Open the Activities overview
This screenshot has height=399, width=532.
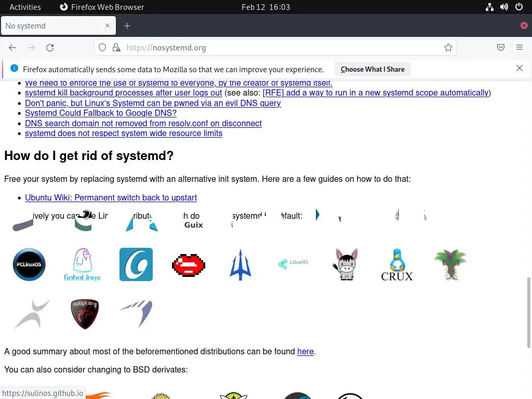coord(25,7)
